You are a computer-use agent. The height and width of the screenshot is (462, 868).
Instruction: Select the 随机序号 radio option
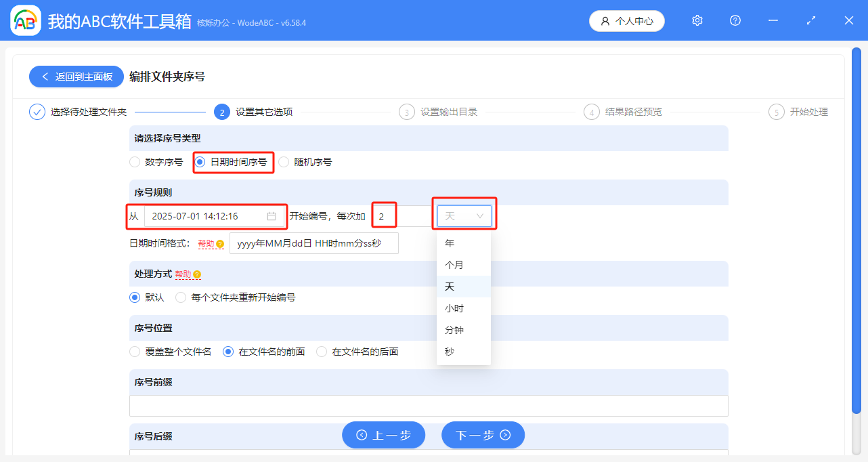pyautogui.click(x=284, y=162)
